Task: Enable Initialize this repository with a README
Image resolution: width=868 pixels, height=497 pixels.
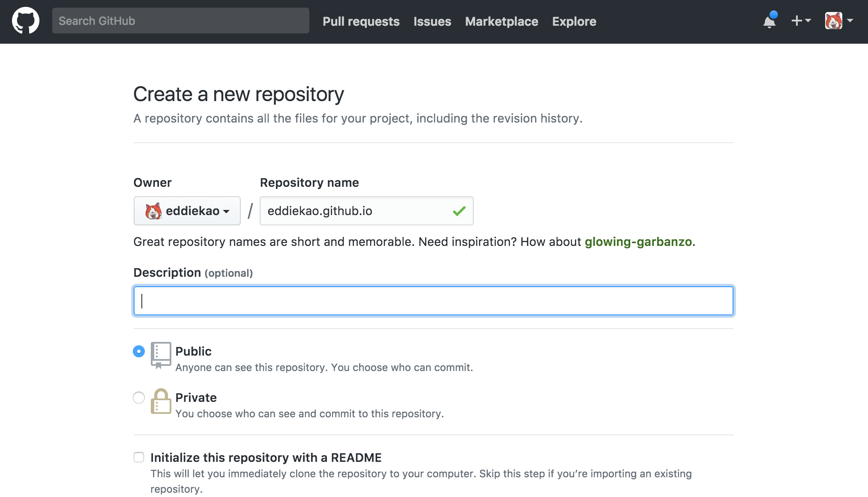Action: (138, 457)
